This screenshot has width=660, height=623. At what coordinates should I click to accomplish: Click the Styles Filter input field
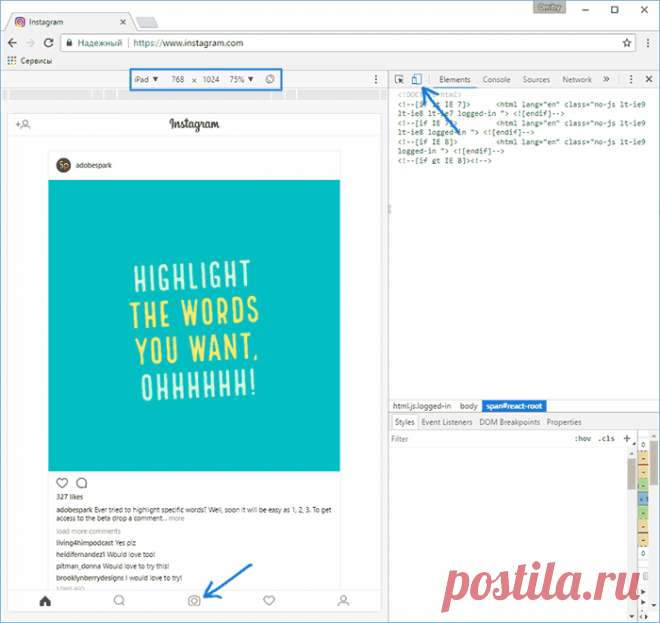click(470, 439)
